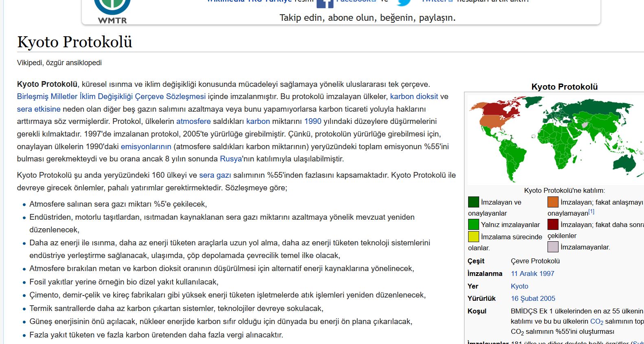Screen dimensions: 644x344
Task: Open the 'Kyoto' place link in infobox
Action: pos(519,286)
